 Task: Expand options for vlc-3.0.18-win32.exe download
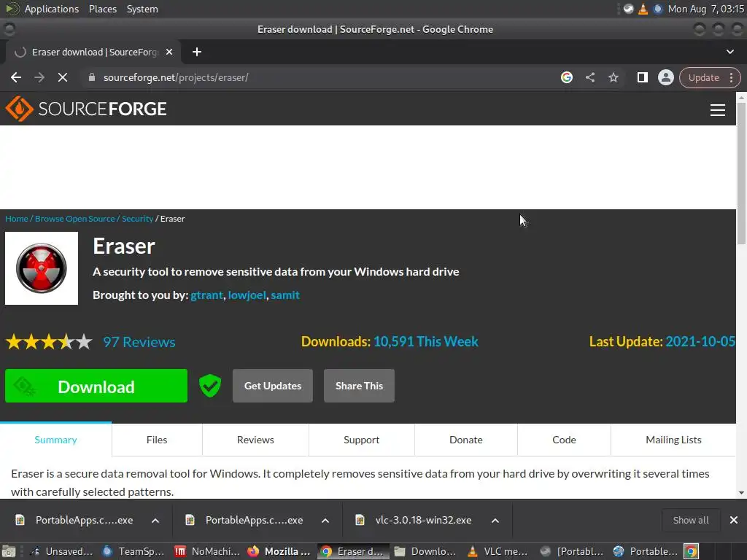tap(495, 521)
